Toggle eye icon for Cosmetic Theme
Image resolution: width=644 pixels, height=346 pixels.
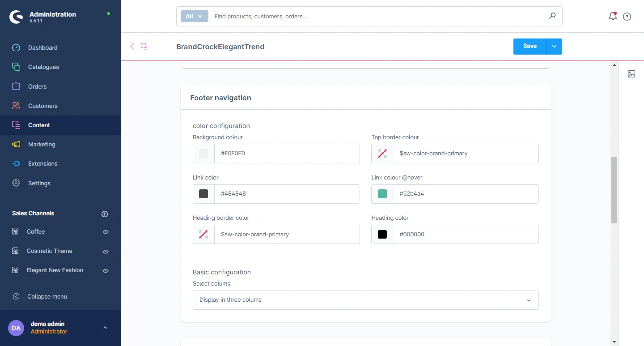[106, 252]
